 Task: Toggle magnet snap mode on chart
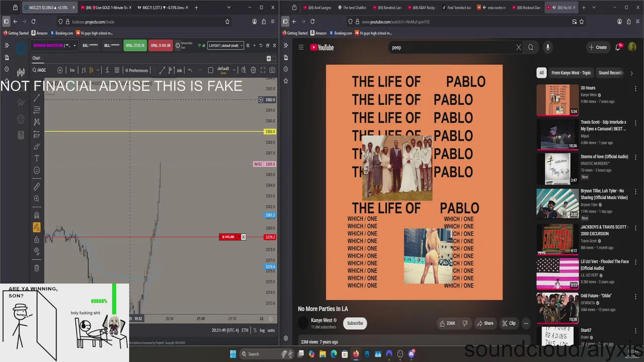tap(37, 215)
